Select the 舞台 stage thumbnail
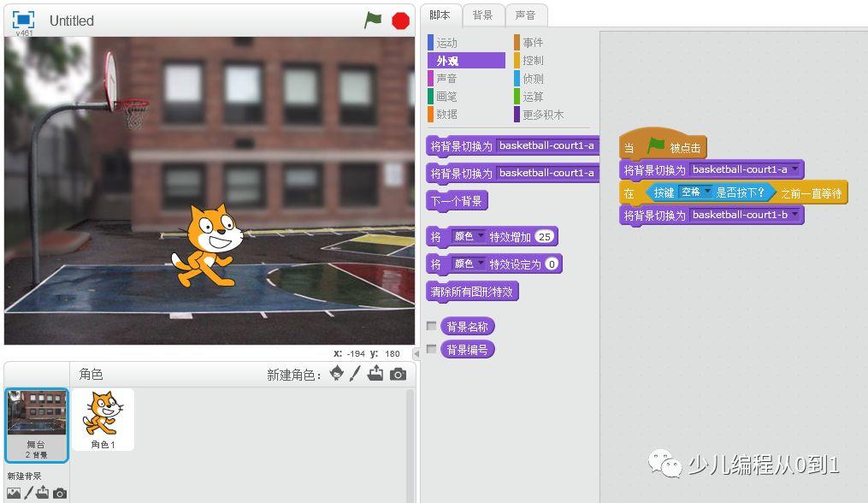 [37, 425]
